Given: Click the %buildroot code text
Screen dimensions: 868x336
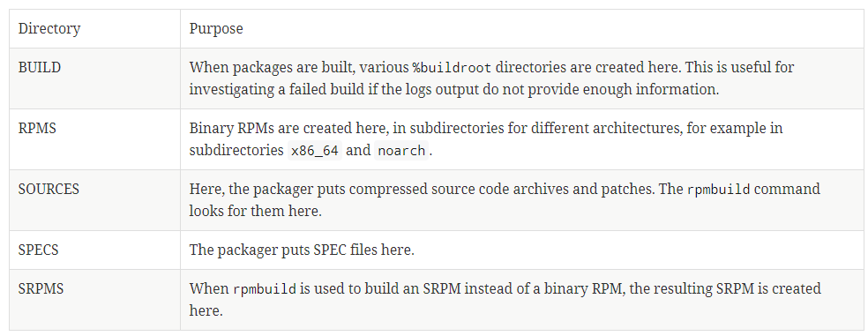Looking at the screenshot, I should [452, 68].
